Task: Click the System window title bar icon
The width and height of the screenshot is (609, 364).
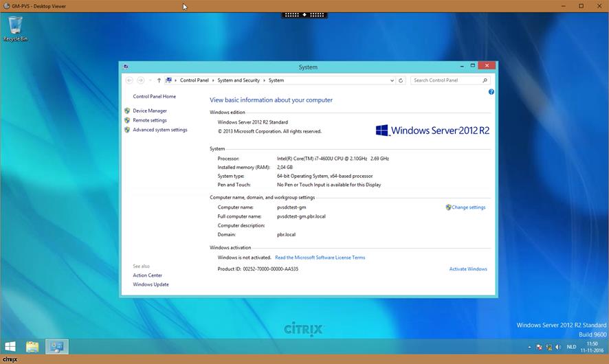Action: point(126,67)
